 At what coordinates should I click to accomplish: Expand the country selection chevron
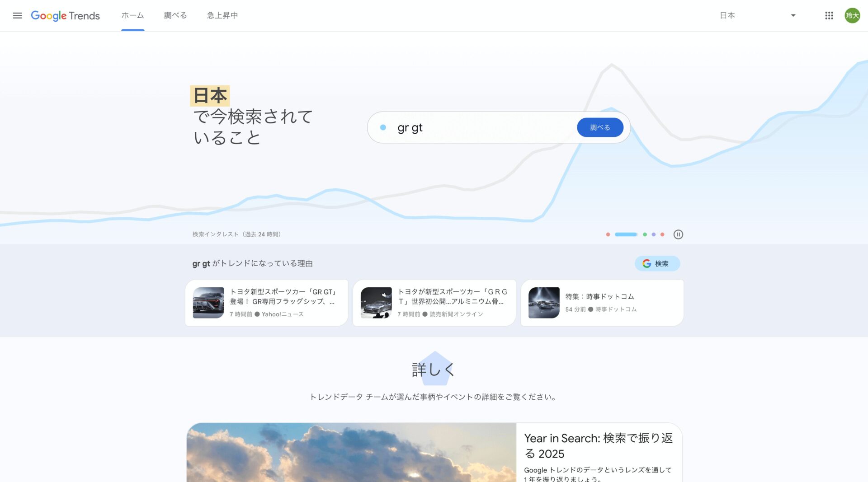793,15
